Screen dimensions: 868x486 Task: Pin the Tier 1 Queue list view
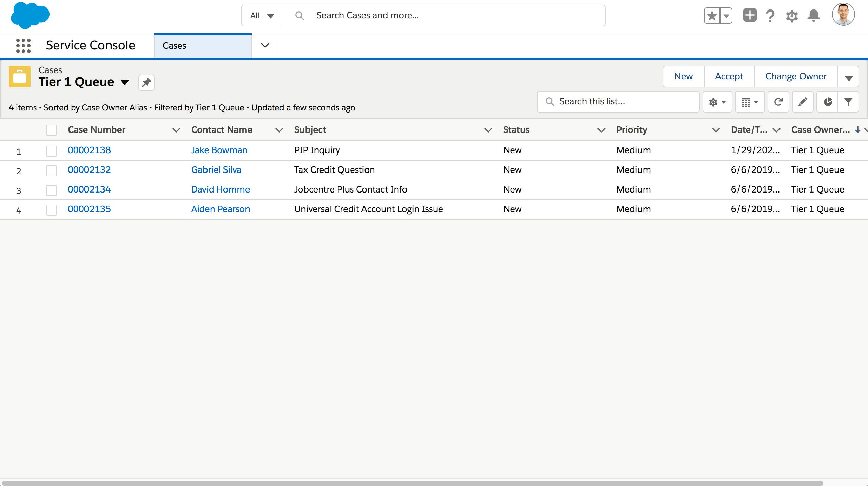146,83
